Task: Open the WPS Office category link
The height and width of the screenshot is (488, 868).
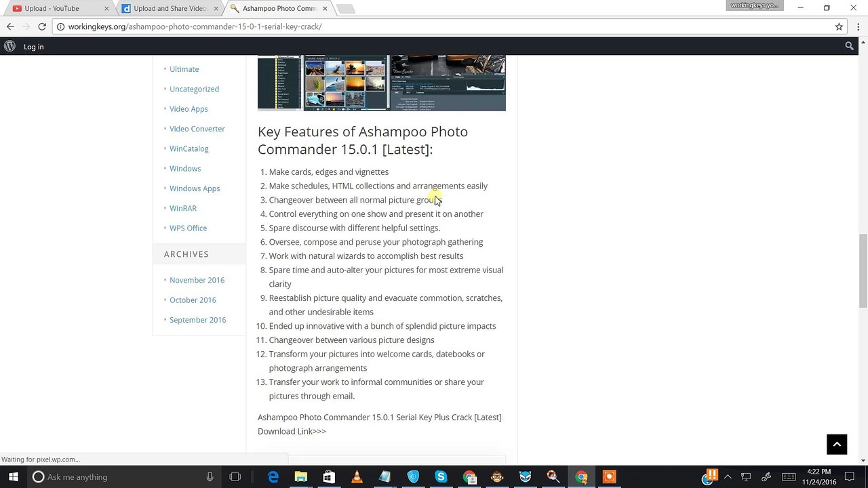Action: [x=188, y=228]
